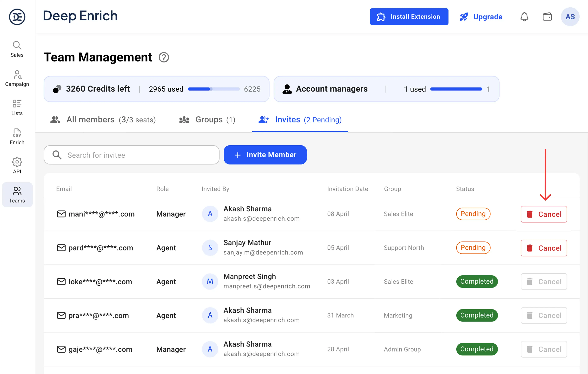This screenshot has height=374, width=588.
Task: Click the Admin Group cell
Action: (x=402, y=349)
